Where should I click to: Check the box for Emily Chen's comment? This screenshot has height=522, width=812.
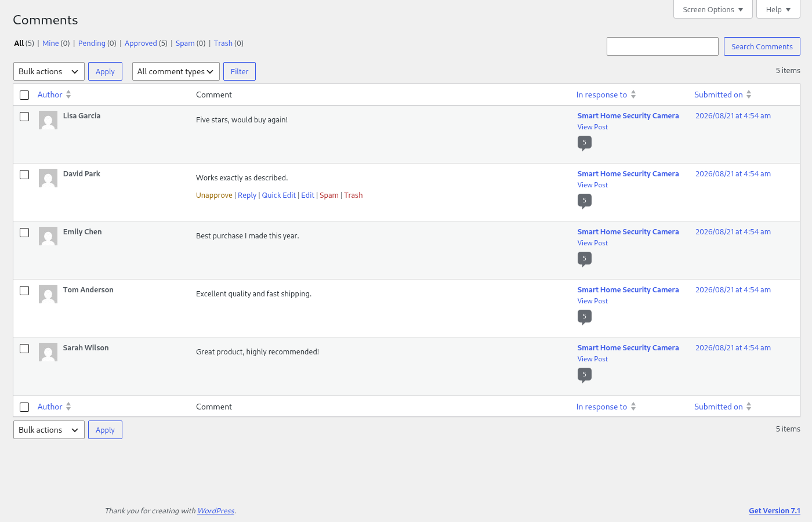[x=24, y=233]
